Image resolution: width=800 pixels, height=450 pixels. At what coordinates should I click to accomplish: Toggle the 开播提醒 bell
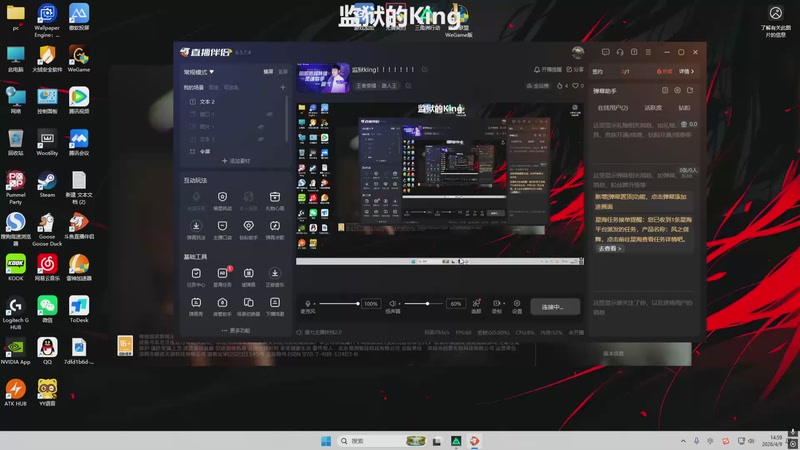click(x=547, y=69)
